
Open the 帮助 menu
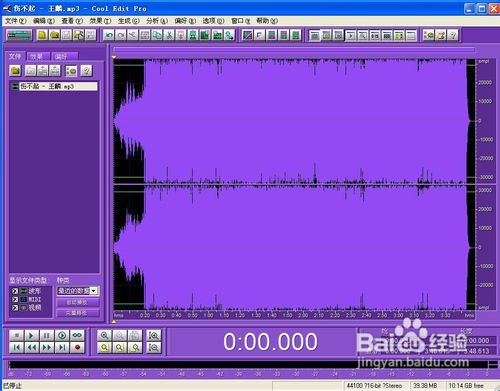(267, 21)
